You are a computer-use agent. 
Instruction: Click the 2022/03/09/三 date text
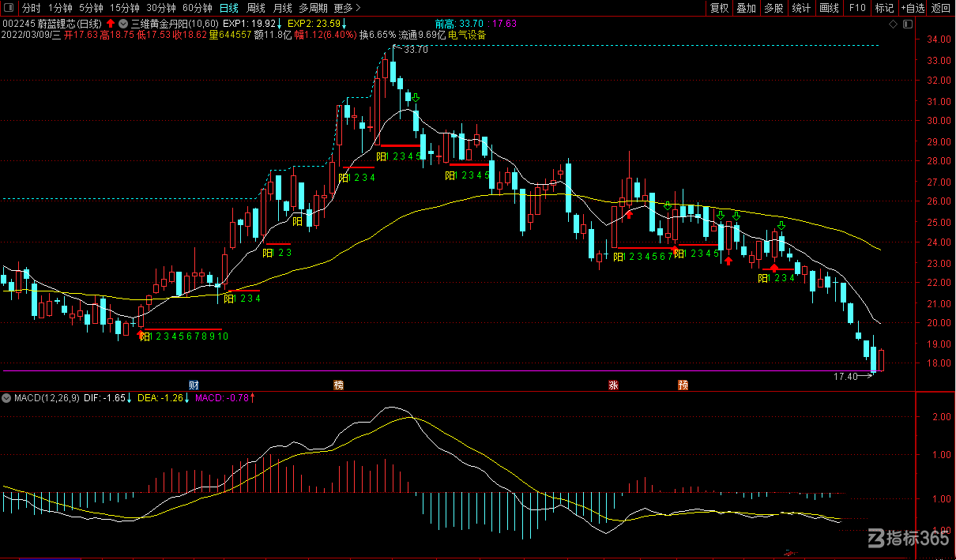[32, 35]
